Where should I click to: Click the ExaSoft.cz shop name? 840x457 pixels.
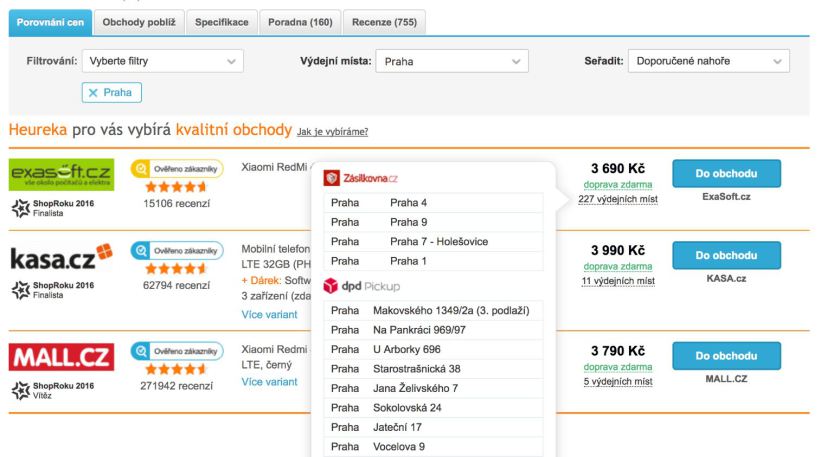pos(726,197)
